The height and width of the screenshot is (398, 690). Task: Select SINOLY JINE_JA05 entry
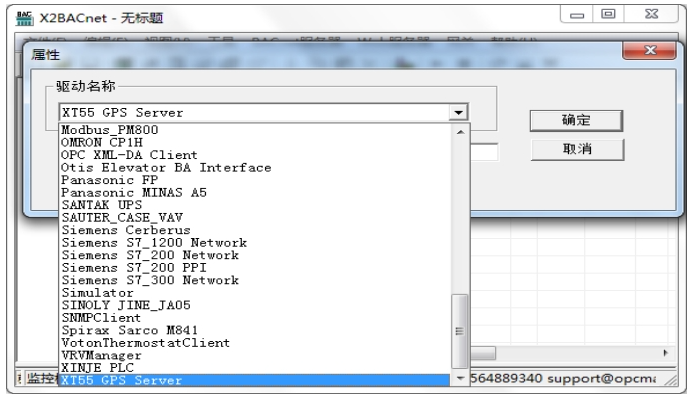pos(255,305)
